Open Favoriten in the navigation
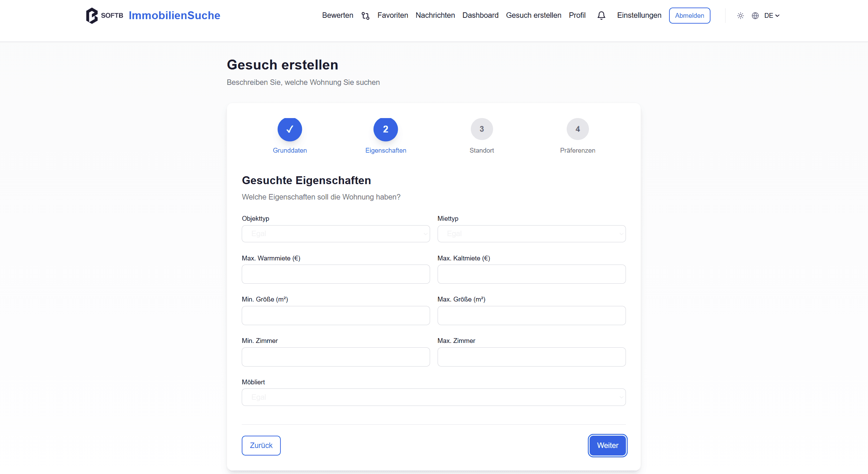Viewport: 868px width, 474px height. (393, 15)
